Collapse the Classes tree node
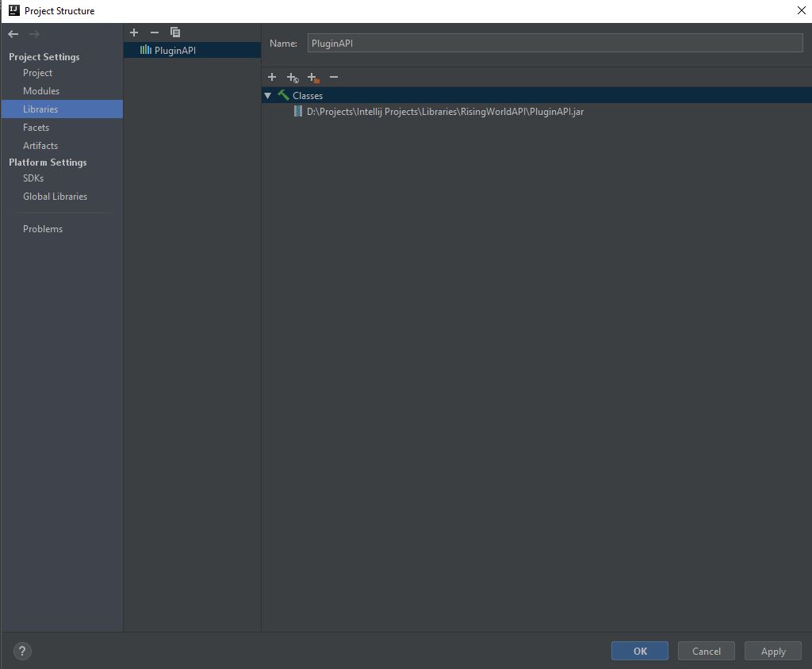 (x=268, y=95)
